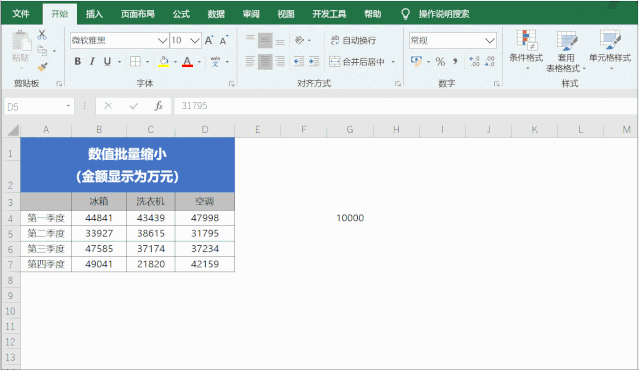Decrease decimal places
Screen dimensions: 639x370
(x=489, y=62)
